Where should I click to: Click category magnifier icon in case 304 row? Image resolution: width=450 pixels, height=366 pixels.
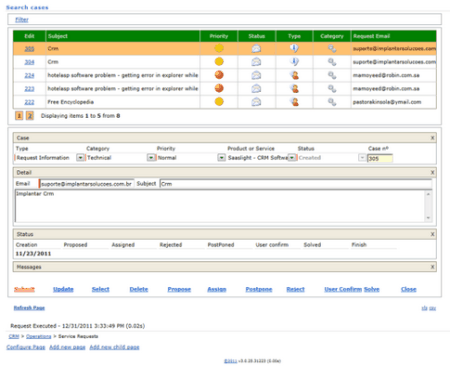pos(332,62)
